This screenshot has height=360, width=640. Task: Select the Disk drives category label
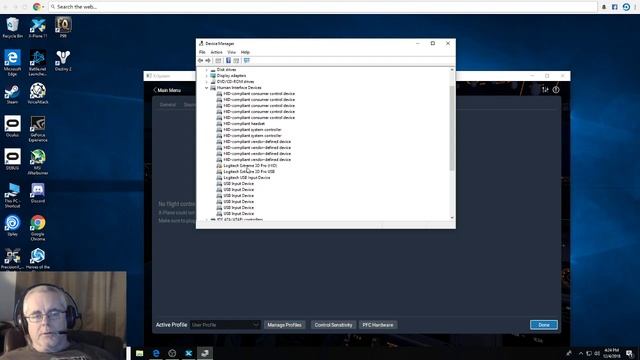tap(227, 70)
